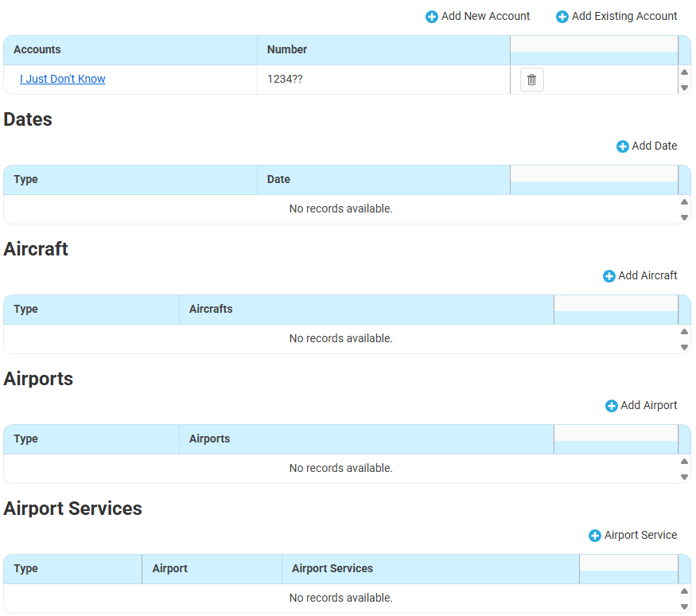
Task: Click the Add Date plus icon
Action: (x=623, y=146)
